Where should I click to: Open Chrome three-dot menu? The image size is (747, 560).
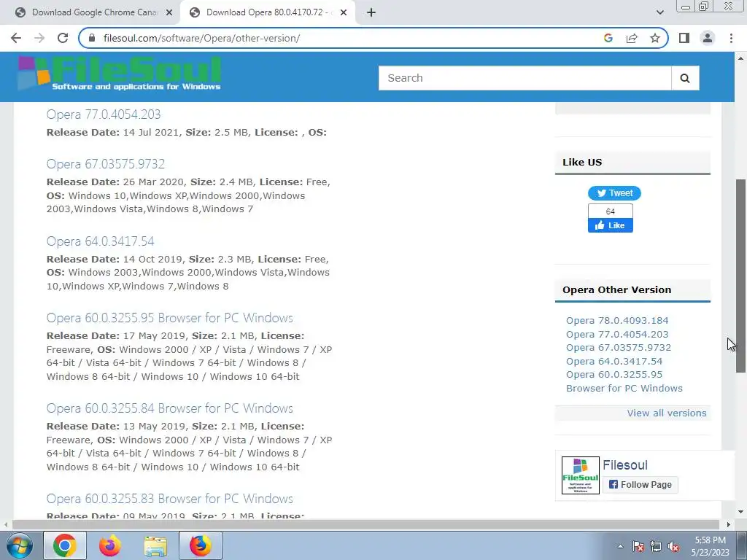point(731,38)
